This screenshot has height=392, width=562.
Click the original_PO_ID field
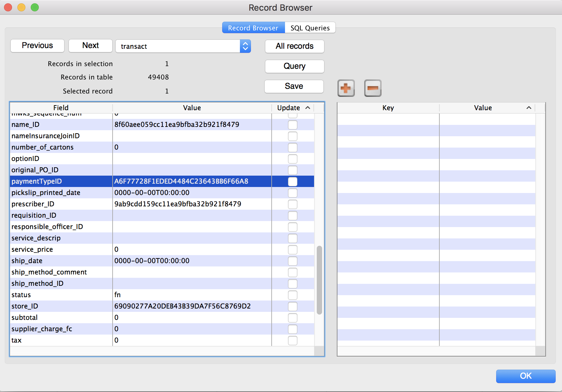[35, 170]
